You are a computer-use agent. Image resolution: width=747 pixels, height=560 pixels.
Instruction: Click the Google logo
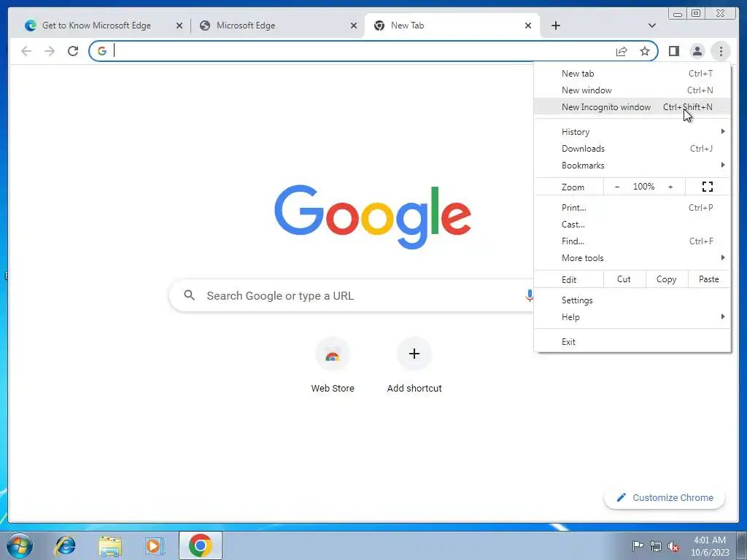(373, 217)
